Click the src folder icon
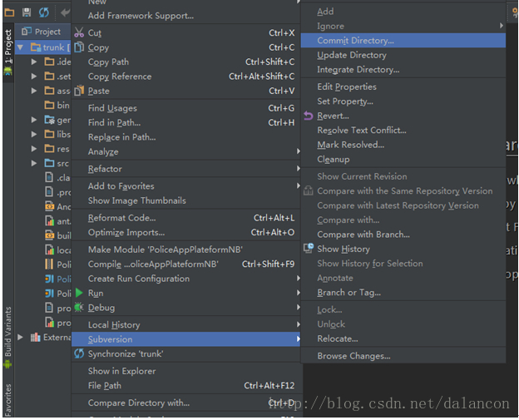Image resolution: width=519 pixels, height=420 pixels. pyautogui.click(x=49, y=163)
